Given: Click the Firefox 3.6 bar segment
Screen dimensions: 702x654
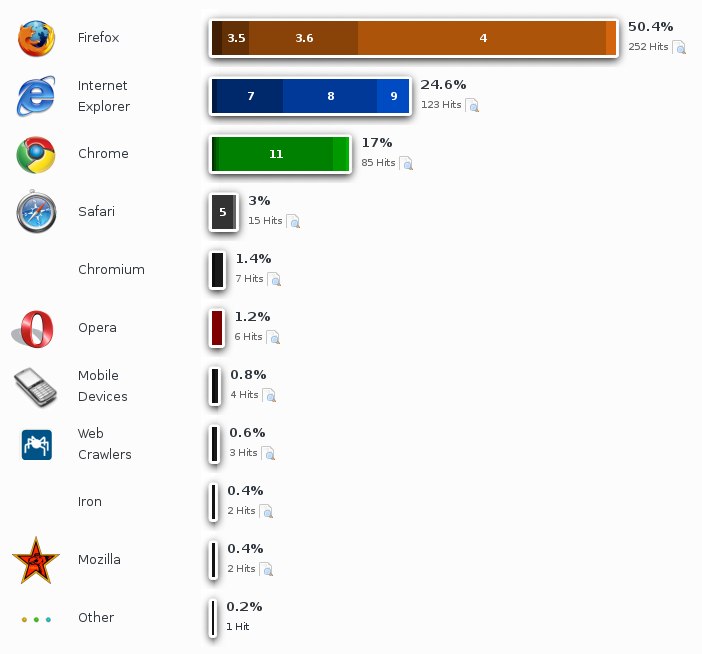Looking at the screenshot, I should 304,38.
